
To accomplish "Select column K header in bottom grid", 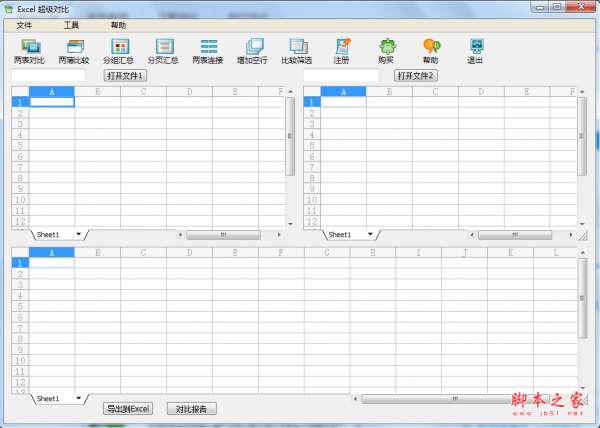I will pyautogui.click(x=510, y=252).
